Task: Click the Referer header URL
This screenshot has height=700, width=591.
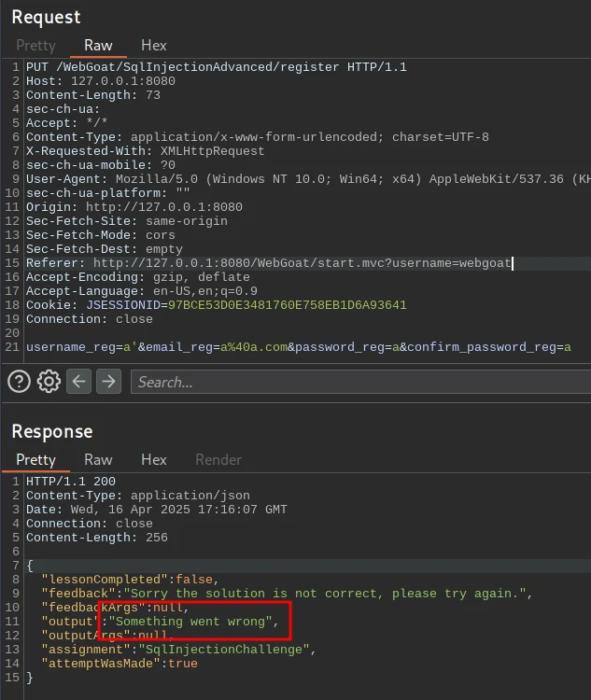Action: [302, 263]
